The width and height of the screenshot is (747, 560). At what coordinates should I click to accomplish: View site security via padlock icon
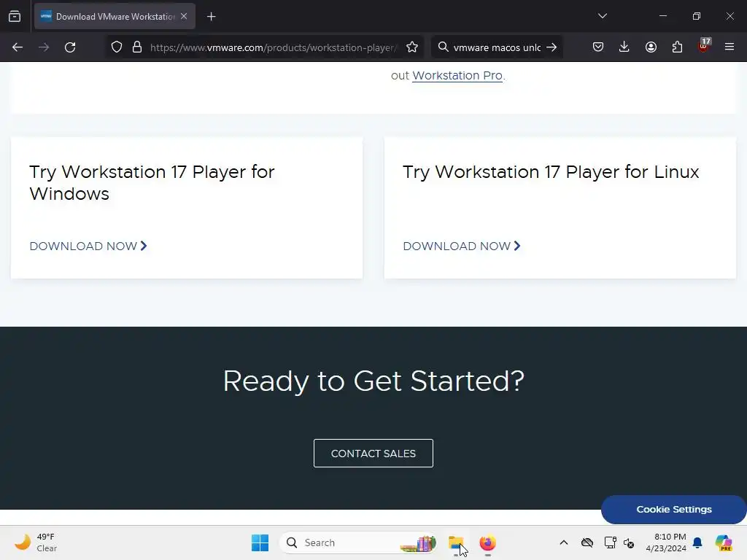coord(137,47)
